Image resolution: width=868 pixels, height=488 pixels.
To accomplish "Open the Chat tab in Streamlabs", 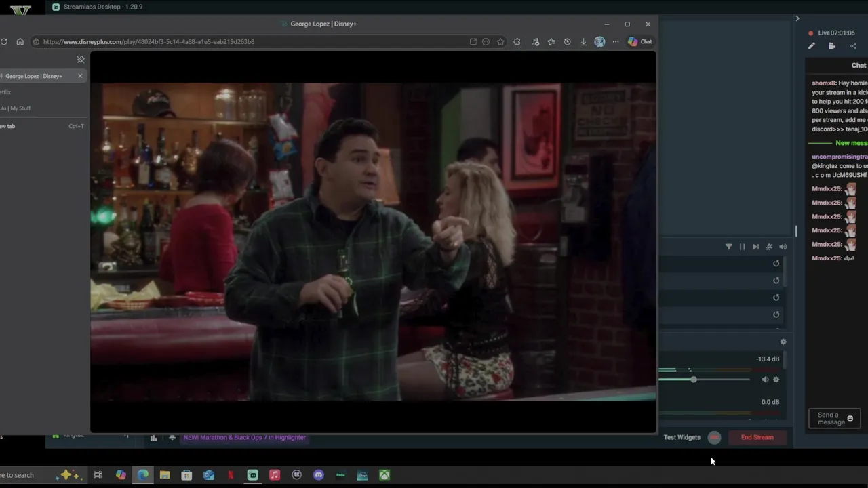I will (859, 66).
